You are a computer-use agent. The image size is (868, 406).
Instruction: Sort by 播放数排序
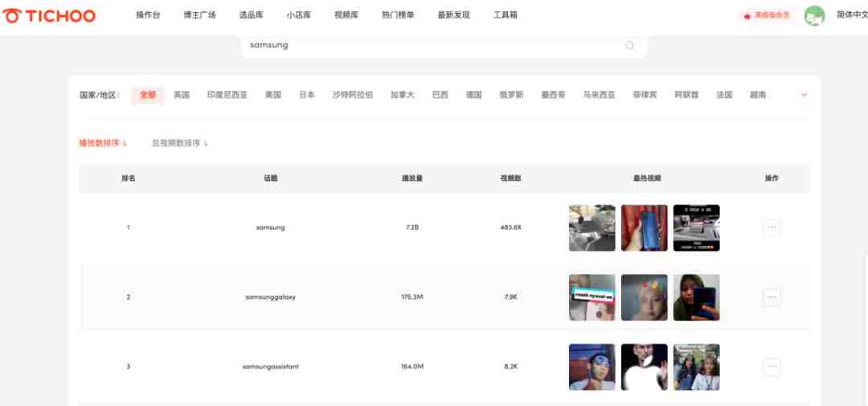[x=103, y=143]
